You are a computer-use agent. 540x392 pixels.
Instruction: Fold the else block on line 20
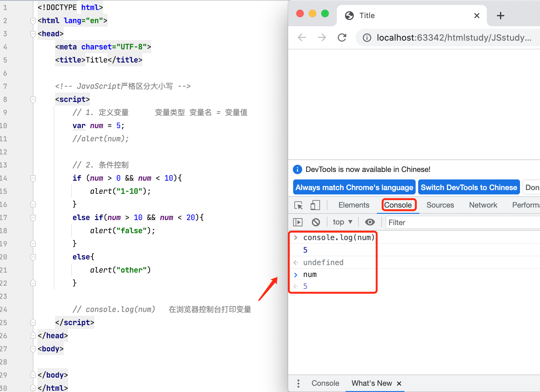coord(33,257)
